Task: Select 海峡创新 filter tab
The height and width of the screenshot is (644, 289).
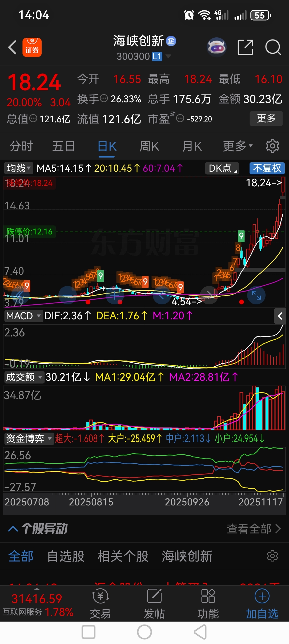Action: [x=187, y=556]
